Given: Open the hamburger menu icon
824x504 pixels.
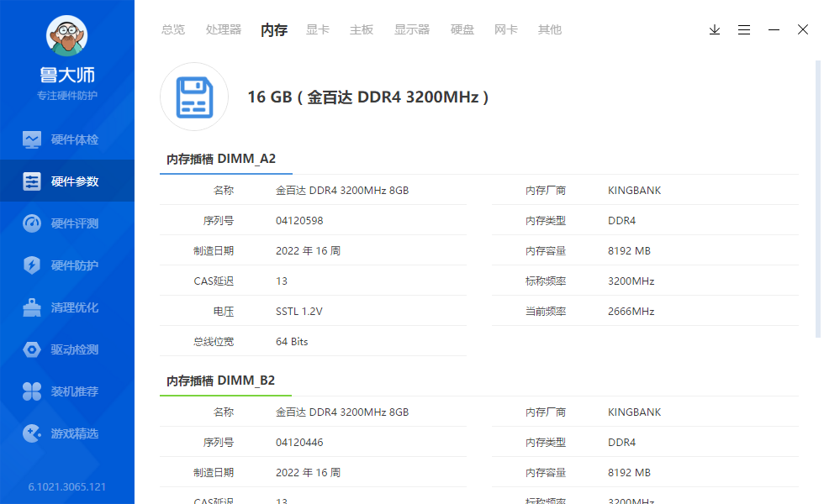Looking at the screenshot, I should click(743, 30).
